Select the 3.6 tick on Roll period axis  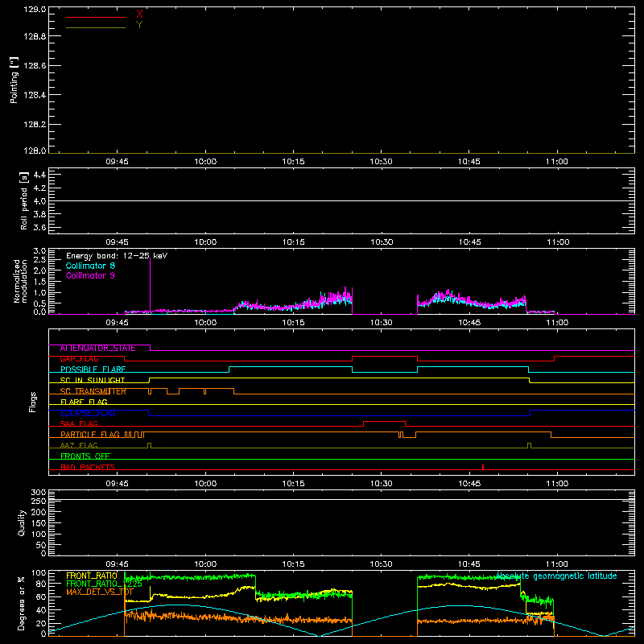tap(39, 228)
